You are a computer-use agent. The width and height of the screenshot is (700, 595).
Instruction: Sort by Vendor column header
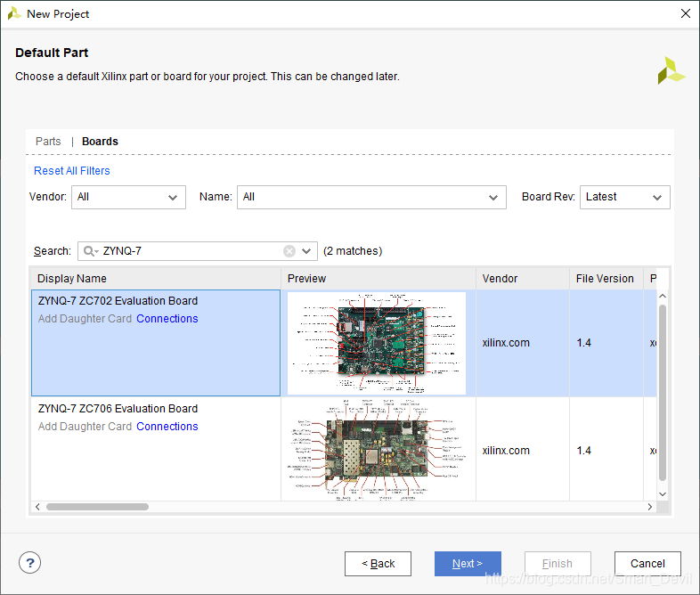coord(523,279)
